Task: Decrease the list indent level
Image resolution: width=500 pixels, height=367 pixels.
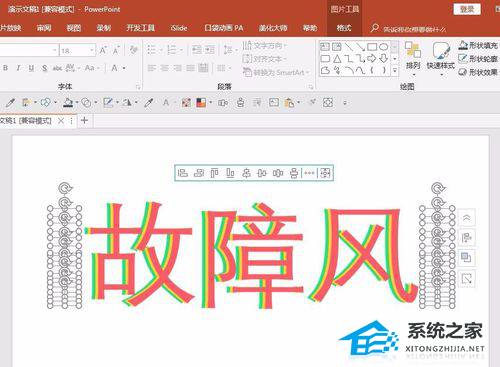Action: click(x=197, y=50)
